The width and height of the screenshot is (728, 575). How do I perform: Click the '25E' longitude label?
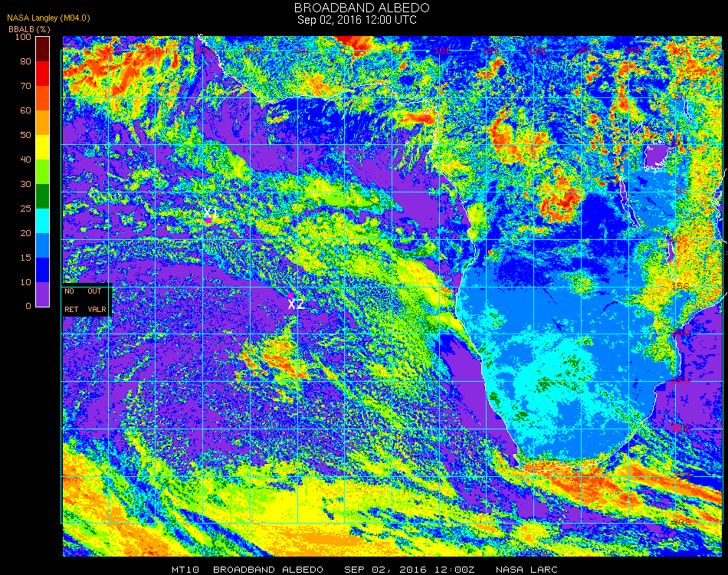click(586, 51)
